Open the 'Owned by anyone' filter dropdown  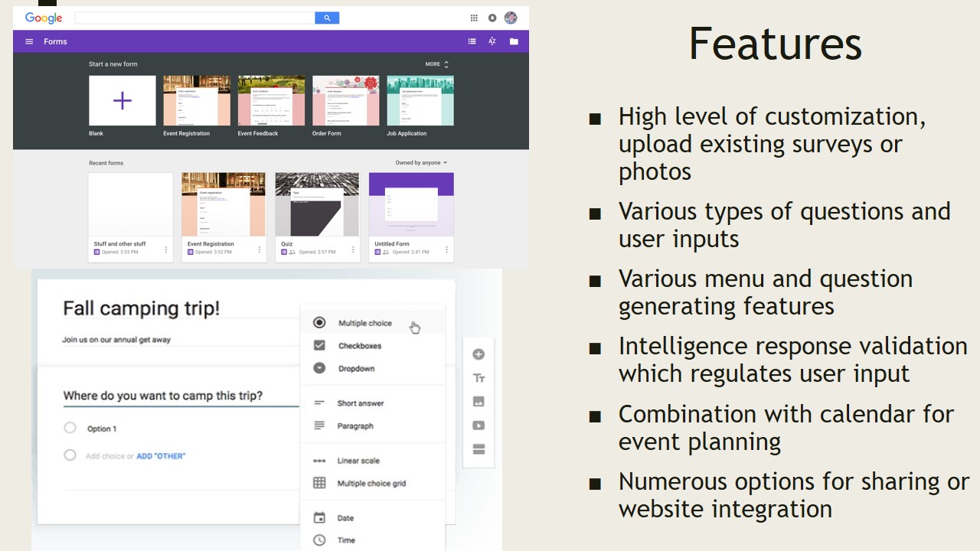pos(421,163)
